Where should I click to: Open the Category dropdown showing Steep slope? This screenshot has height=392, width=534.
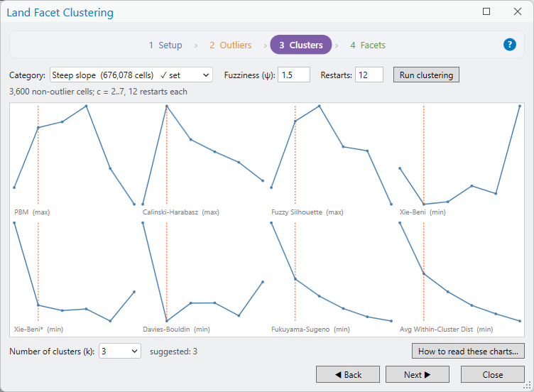tap(131, 75)
